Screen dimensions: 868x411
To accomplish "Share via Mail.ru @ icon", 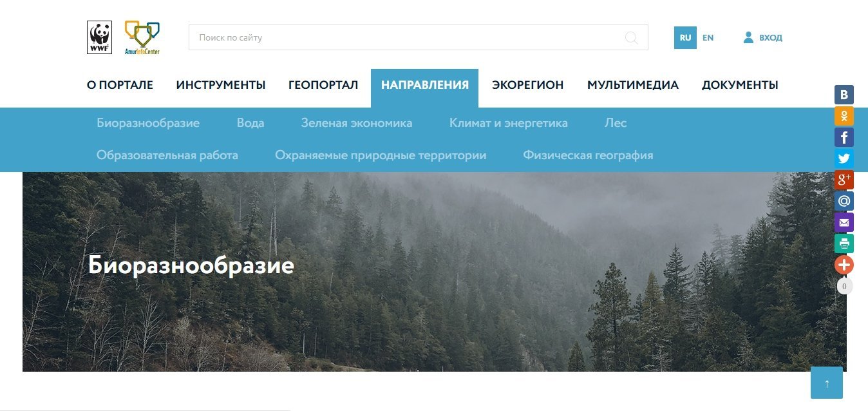I will 844,201.
